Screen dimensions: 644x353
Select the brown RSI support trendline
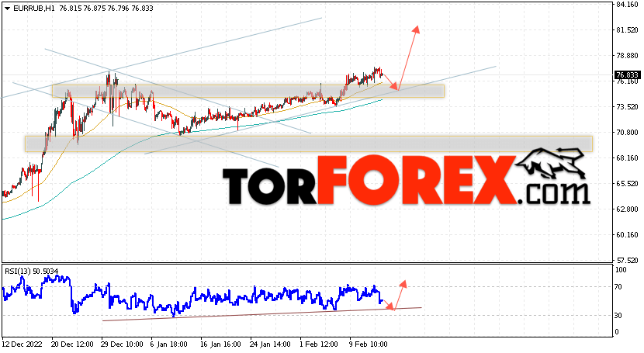[262, 314]
